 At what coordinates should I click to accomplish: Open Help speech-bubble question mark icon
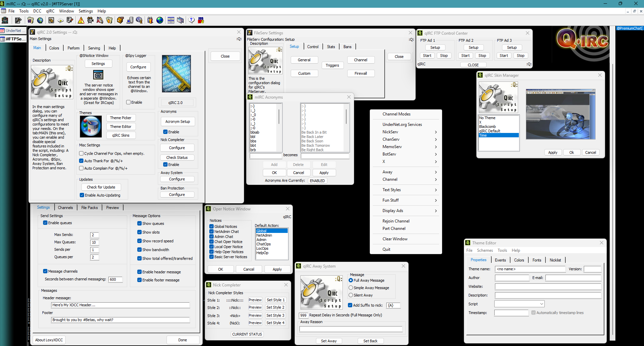[191, 20]
